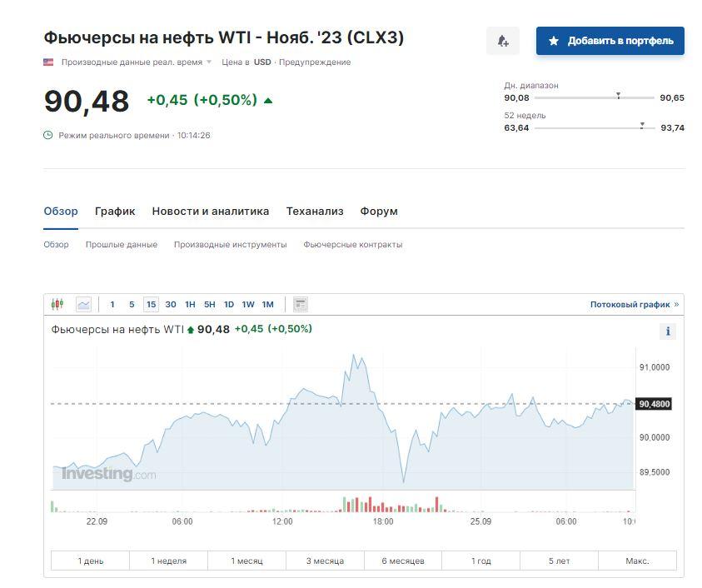Screen dimensions: 702x588
Task: Set chart interval to 1 minute
Action: (112, 305)
